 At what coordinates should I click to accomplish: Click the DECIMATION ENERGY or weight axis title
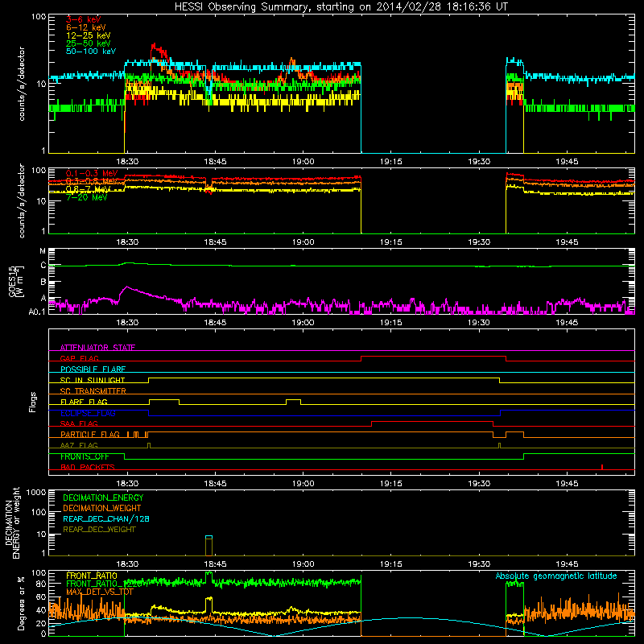click(12, 522)
